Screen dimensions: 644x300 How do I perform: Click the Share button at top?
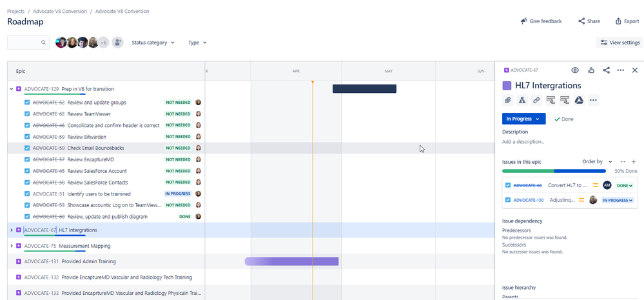(589, 21)
